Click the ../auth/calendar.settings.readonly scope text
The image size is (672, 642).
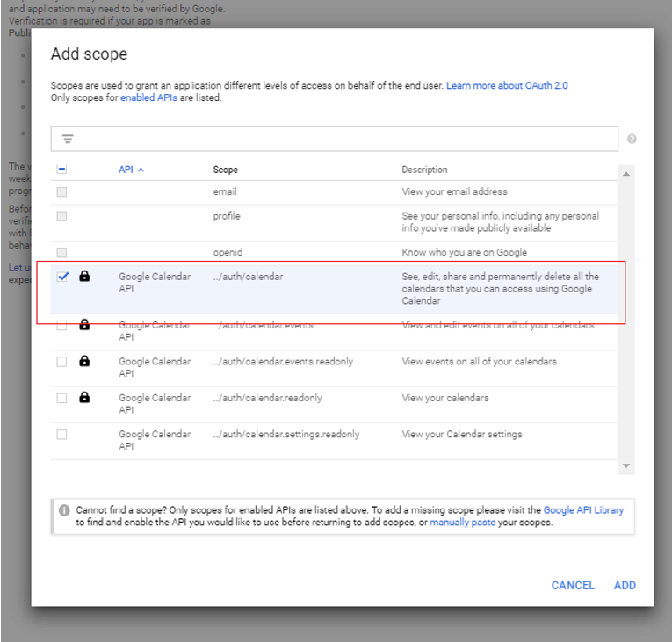286,434
